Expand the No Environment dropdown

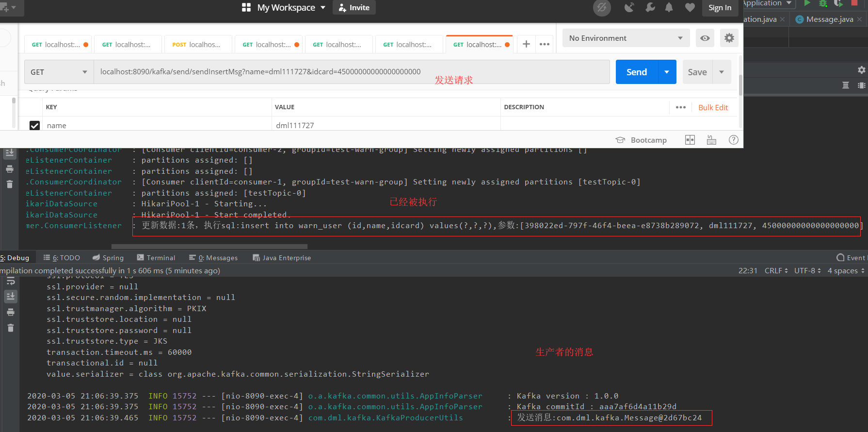[x=626, y=38]
